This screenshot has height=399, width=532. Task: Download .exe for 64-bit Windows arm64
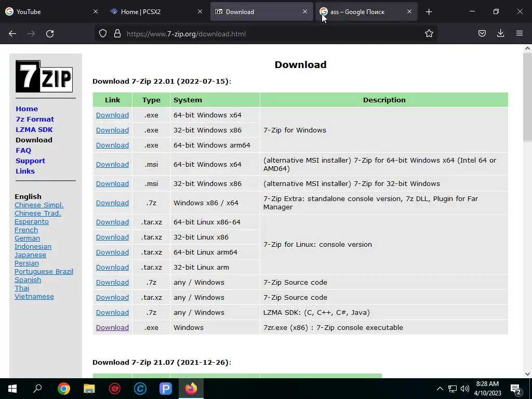[x=112, y=145]
